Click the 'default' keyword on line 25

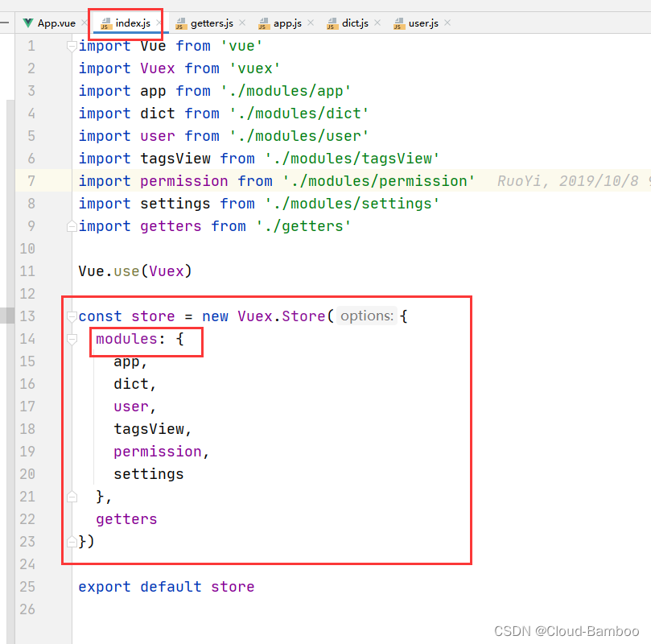(x=171, y=587)
